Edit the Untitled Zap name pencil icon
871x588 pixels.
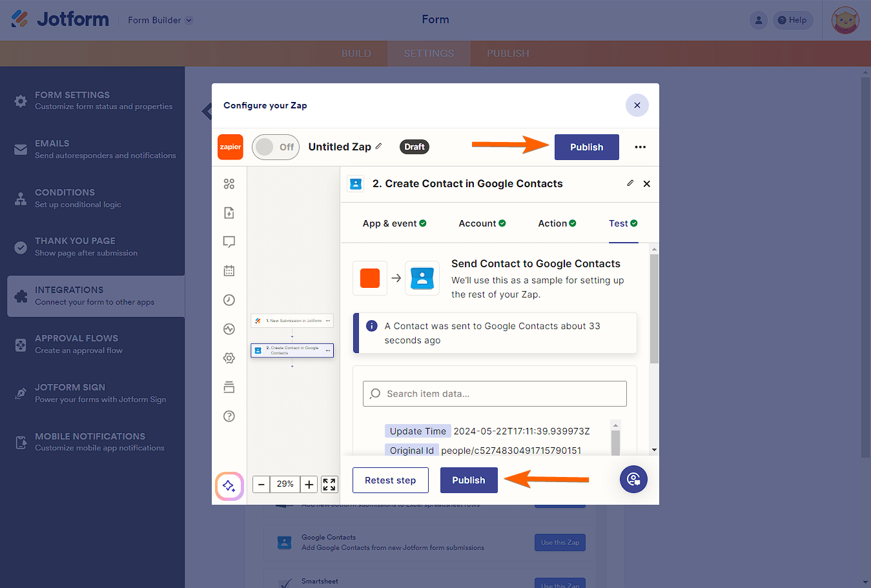coord(379,147)
